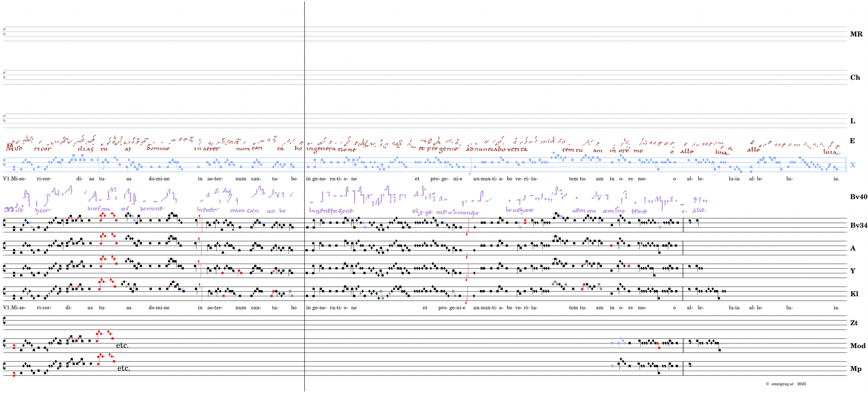
Task: Click the C clef on the Zt staff
Action: point(5,320)
